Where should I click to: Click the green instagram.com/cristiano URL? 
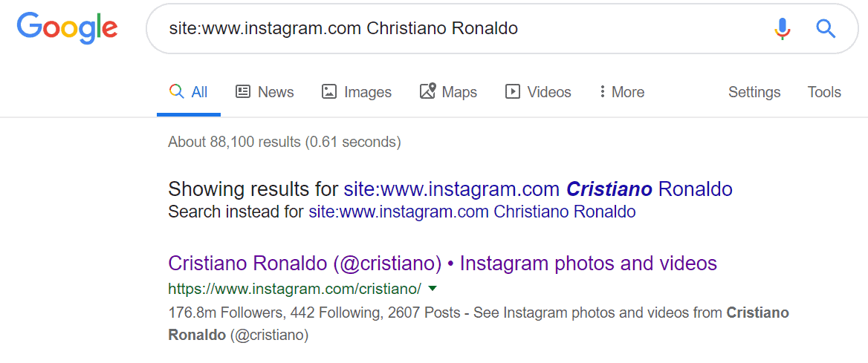[294, 288]
